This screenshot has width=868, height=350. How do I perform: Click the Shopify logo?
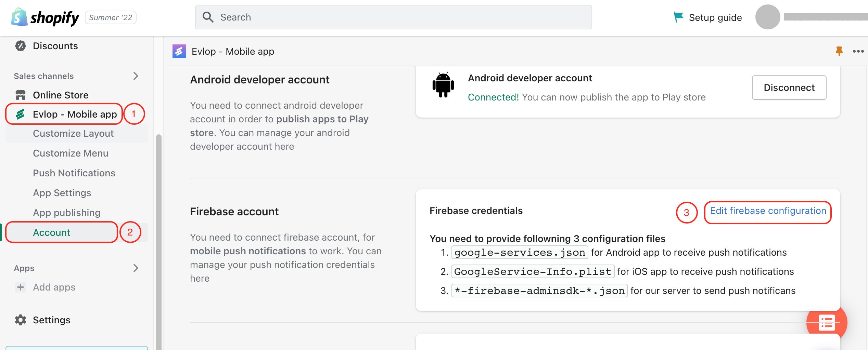click(x=45, y=17)
